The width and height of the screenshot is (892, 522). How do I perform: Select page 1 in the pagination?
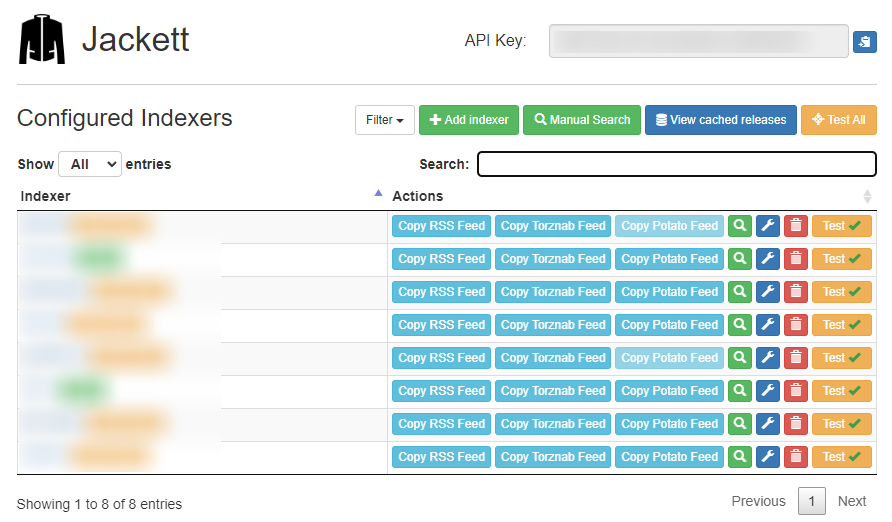pyautogui.click(x=812, y=501)
